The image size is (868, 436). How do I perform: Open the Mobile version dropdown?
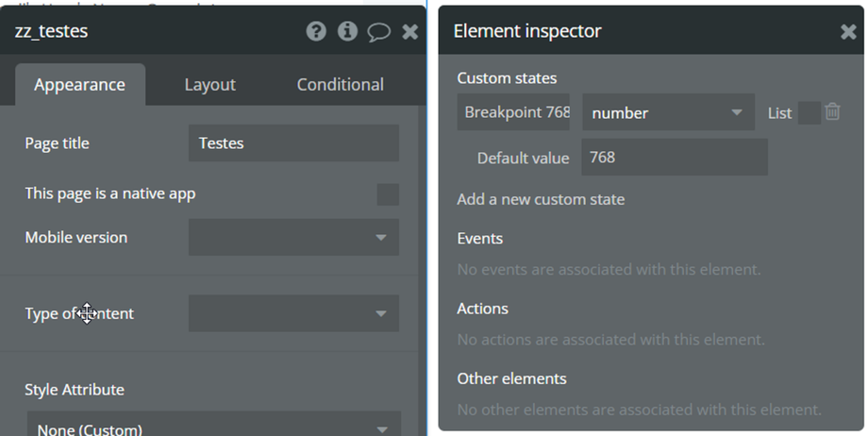pyautogui.click(x=293, y=238)
